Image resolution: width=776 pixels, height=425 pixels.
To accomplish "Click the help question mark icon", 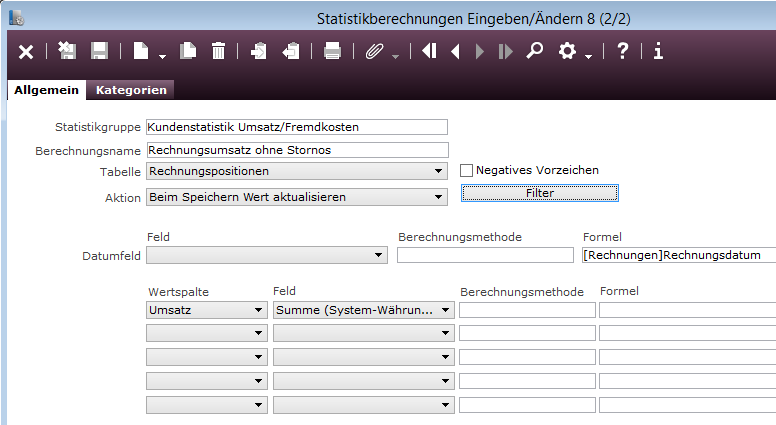I will pos(622,52).
